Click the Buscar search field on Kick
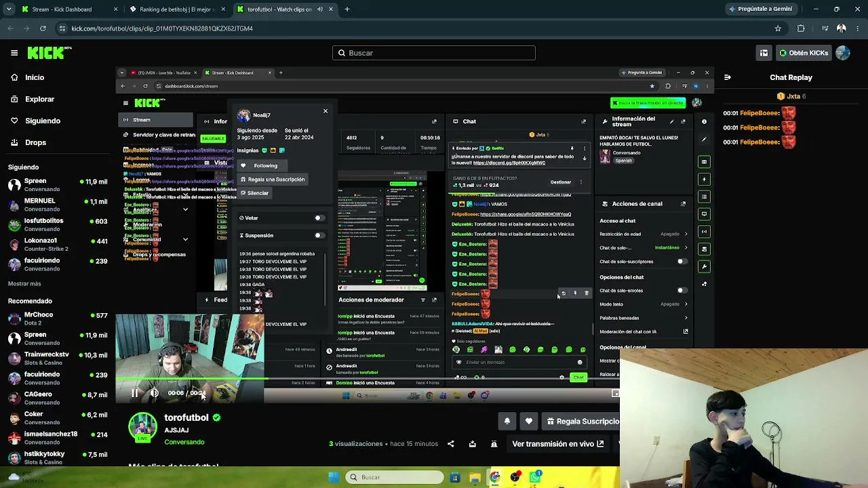Image resolution: width=868 pixels, height=488 pixels. [x=434, y=53]
